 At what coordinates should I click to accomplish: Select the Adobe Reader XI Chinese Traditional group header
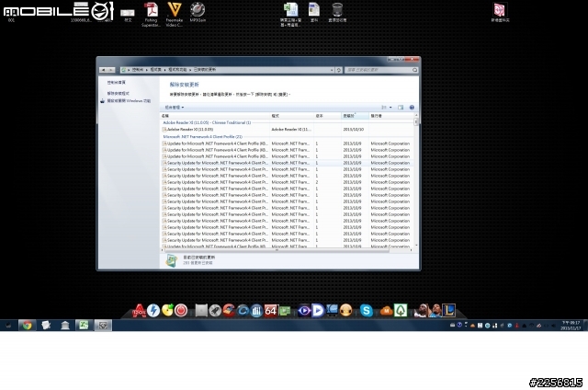point(207,122)
